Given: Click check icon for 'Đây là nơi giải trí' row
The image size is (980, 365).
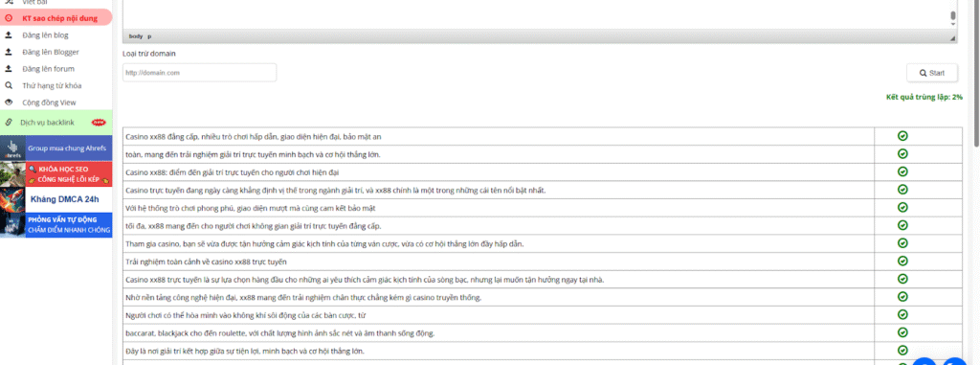Looking at the screenshot, I should tap(902, 350).
